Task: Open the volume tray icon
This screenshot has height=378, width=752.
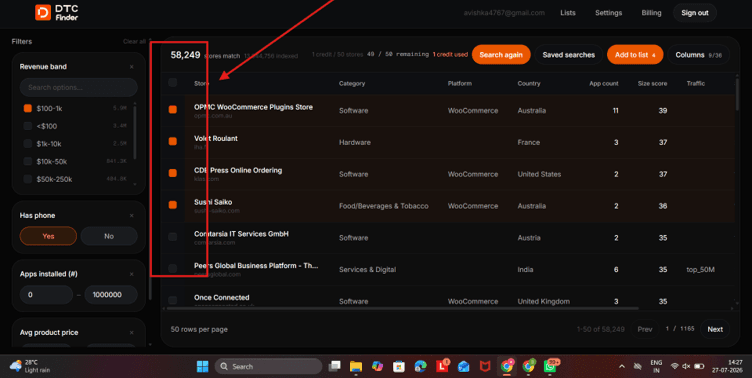Action: point(686,366)
